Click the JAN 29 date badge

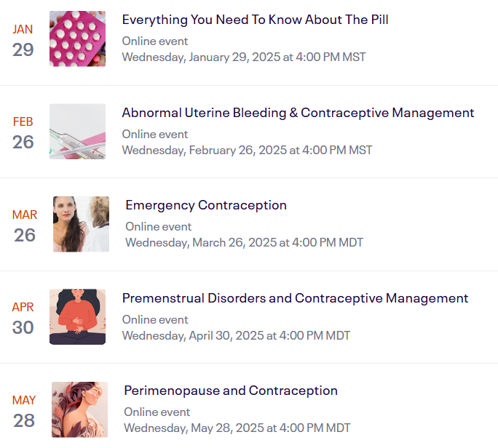point(23,40)
